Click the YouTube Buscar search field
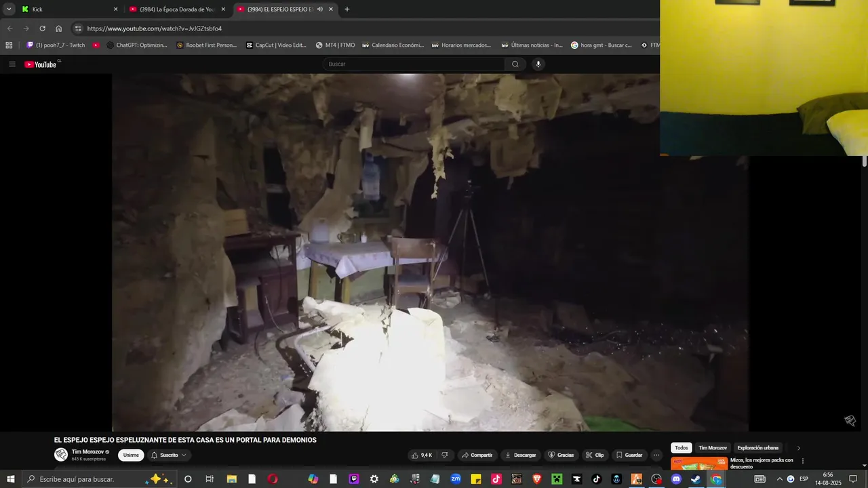 tap(414, 64)
